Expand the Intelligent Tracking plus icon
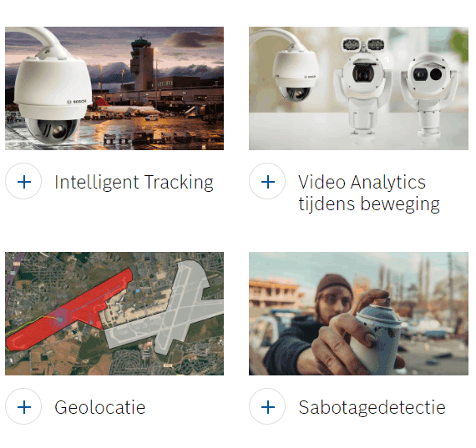 [23, 182]
